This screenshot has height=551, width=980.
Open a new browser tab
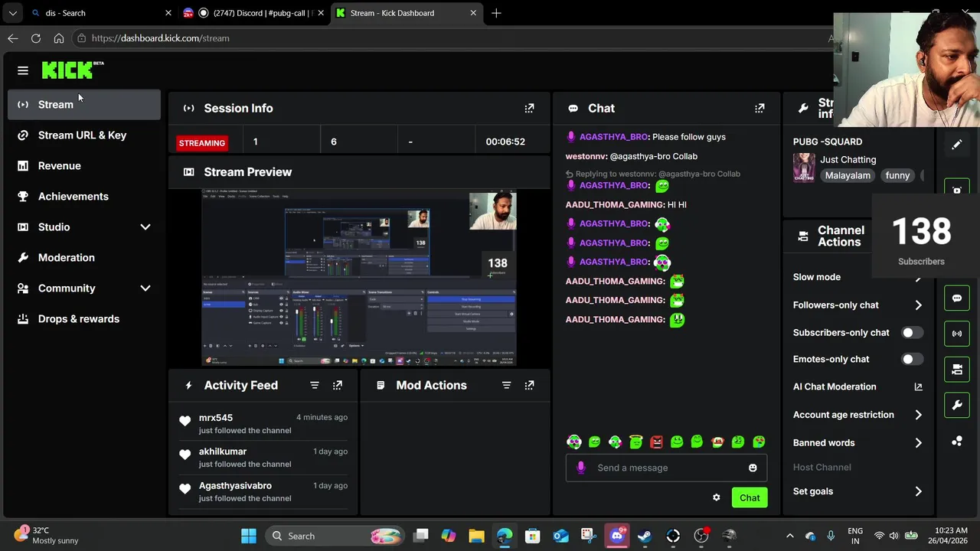[x=496, y=13]
